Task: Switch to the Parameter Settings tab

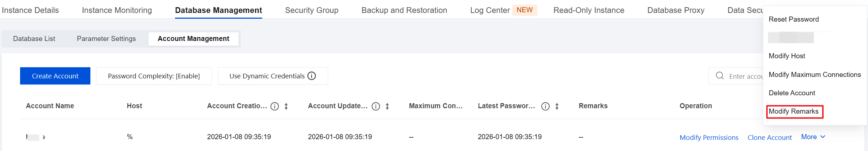Action: (106, 39)
